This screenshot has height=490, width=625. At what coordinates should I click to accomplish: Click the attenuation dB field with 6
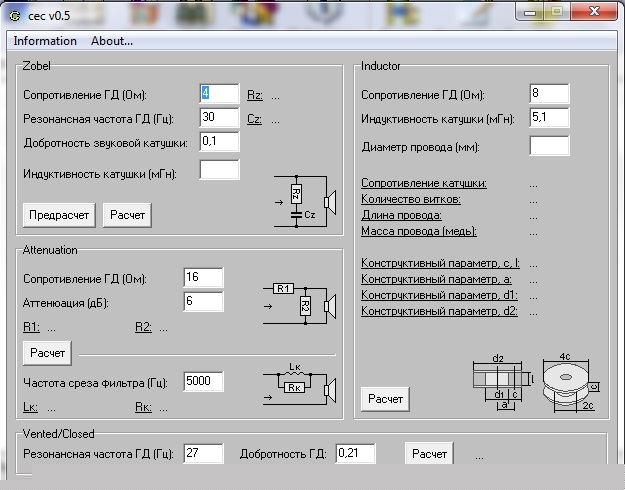203,301
